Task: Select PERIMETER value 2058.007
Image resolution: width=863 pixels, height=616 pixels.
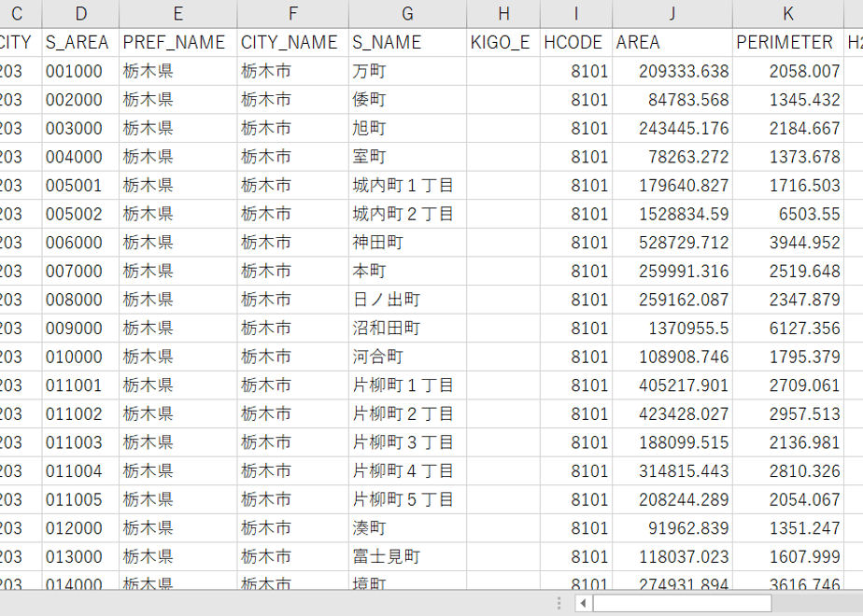Action: 788,71
